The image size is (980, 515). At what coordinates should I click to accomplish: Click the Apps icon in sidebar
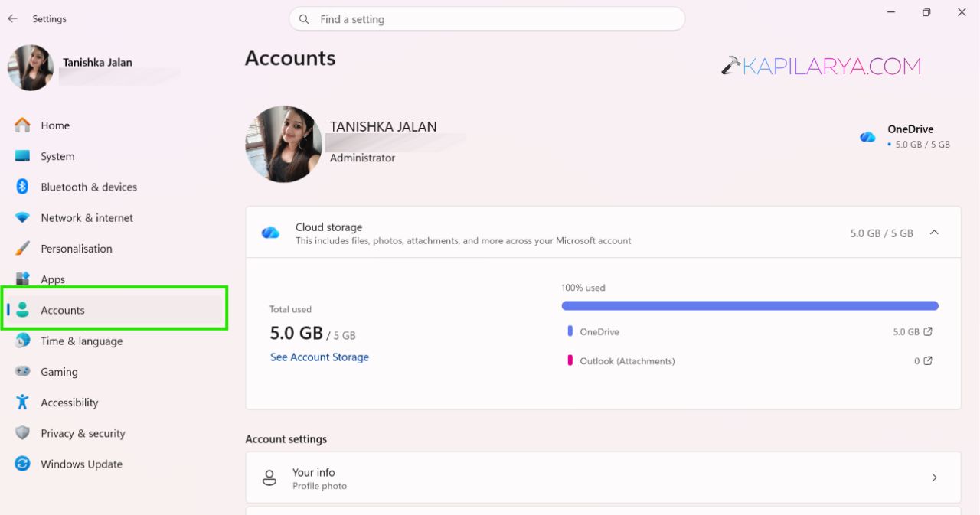pyautogui.click(x=23, y=279)
